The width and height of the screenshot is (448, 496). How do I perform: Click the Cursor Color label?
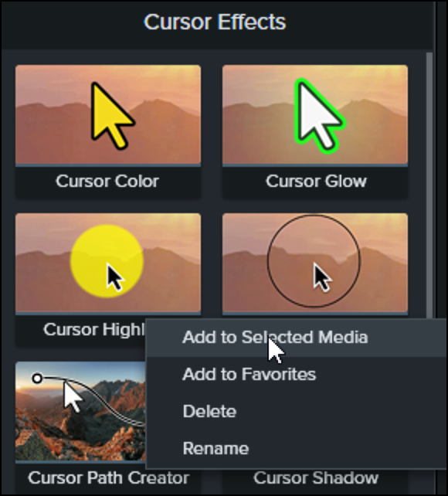pyautogui.click(x=107, y=182)
